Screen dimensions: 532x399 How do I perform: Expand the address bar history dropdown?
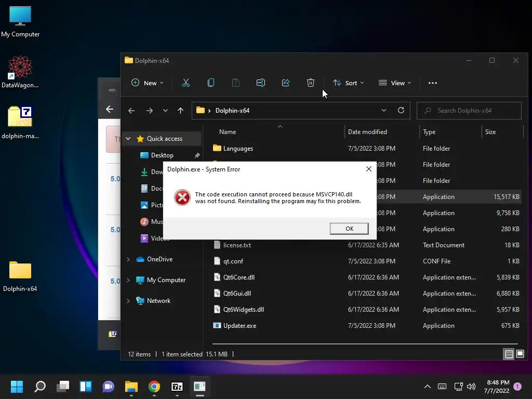coord(384,110)
